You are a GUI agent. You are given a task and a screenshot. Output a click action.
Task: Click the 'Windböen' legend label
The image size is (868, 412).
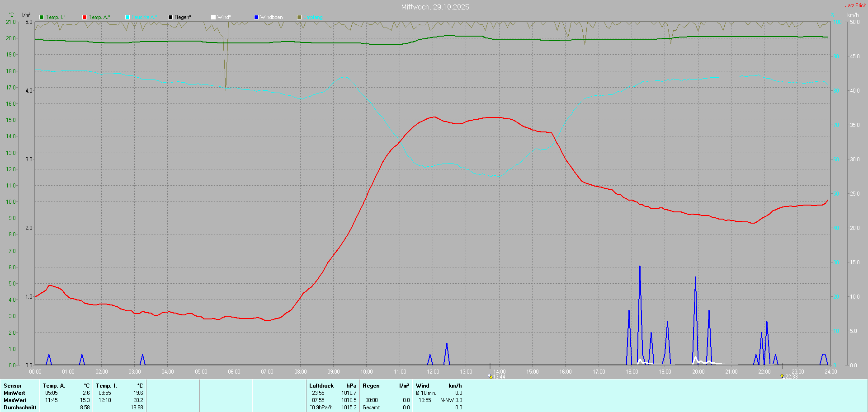[x=272, y=17]
